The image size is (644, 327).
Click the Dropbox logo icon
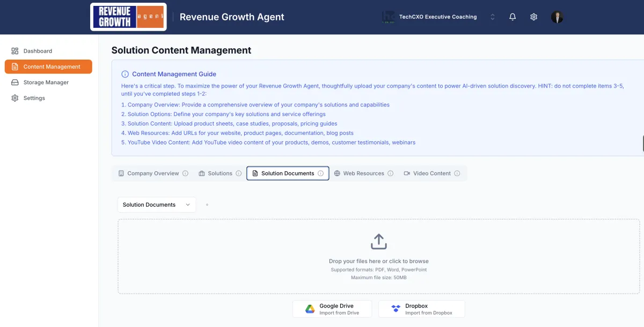pos(396,309)
